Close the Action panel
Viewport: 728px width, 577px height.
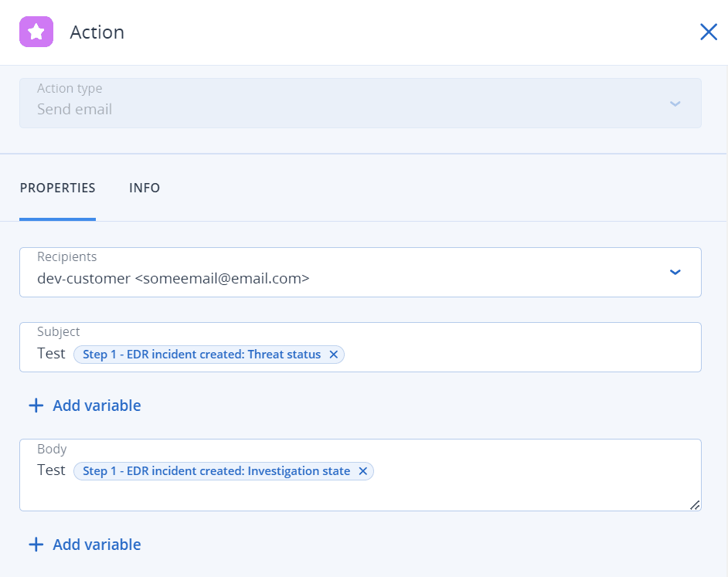click(x=708, y=32)
